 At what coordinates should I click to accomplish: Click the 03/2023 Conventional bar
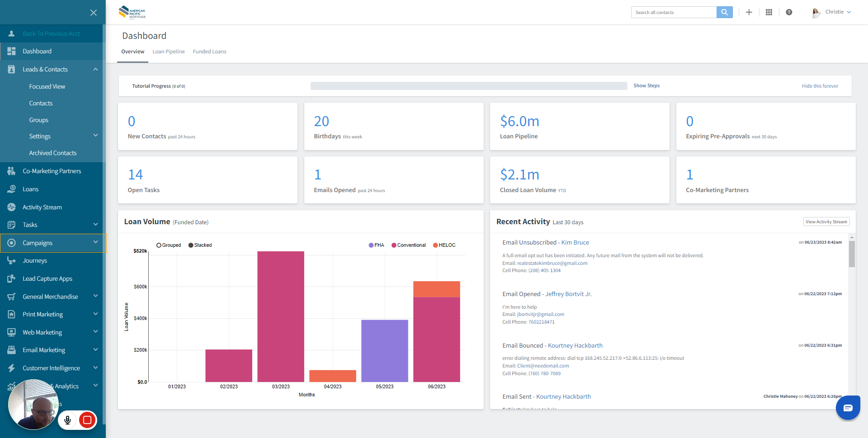pos(281,316)
